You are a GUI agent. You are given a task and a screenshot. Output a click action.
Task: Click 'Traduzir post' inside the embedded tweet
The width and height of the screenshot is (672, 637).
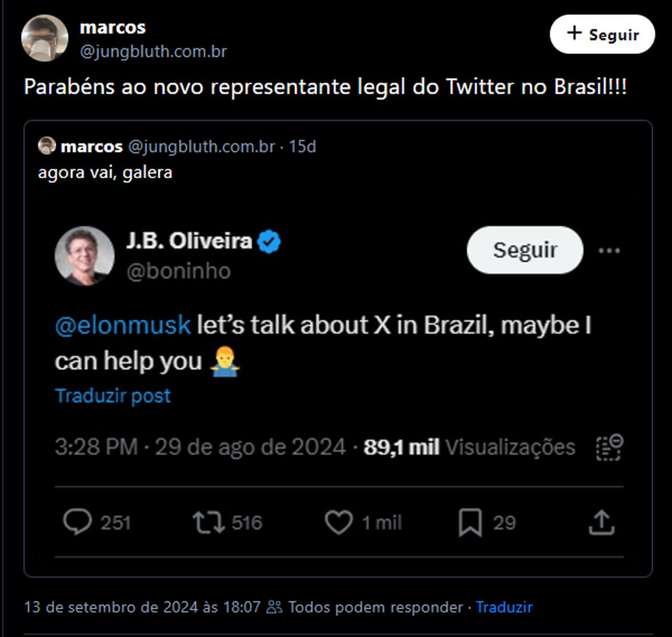(113, 395)
